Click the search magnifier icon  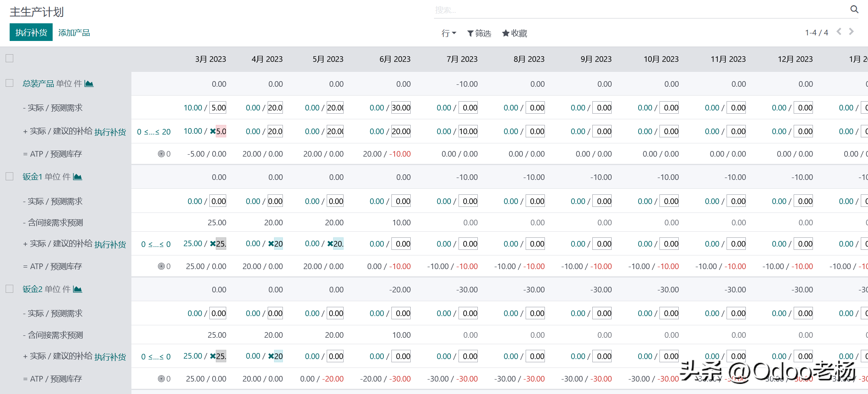[854, 9]
